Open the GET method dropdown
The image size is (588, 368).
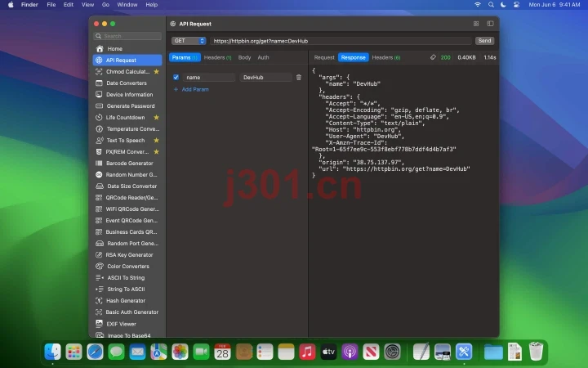(189, 41)
